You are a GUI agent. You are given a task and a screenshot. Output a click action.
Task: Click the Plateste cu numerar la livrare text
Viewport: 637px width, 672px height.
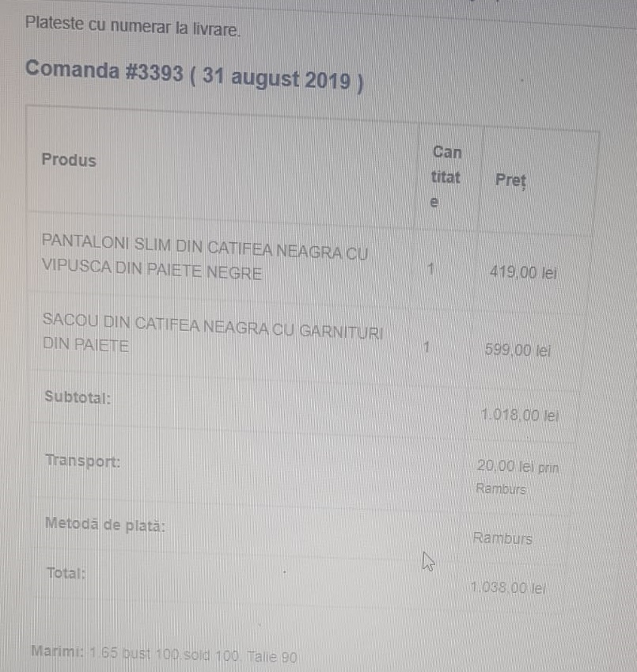[x=133, y=26]
